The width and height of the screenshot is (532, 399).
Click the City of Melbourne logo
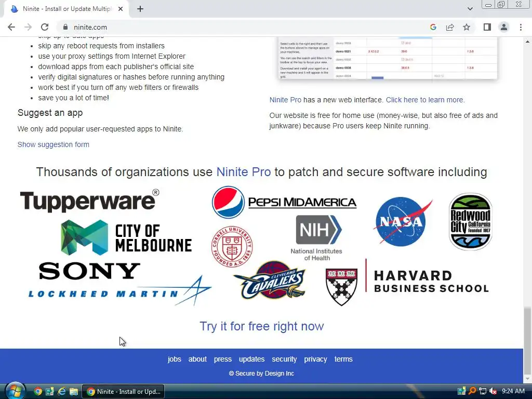click(x=126, y=237)
